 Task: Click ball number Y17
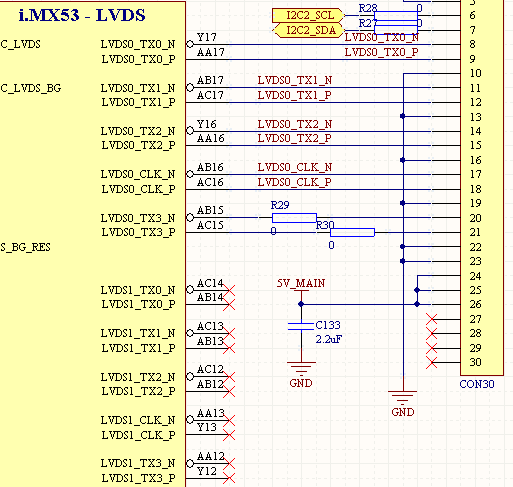pyautogui.click(x=207, y=37)
